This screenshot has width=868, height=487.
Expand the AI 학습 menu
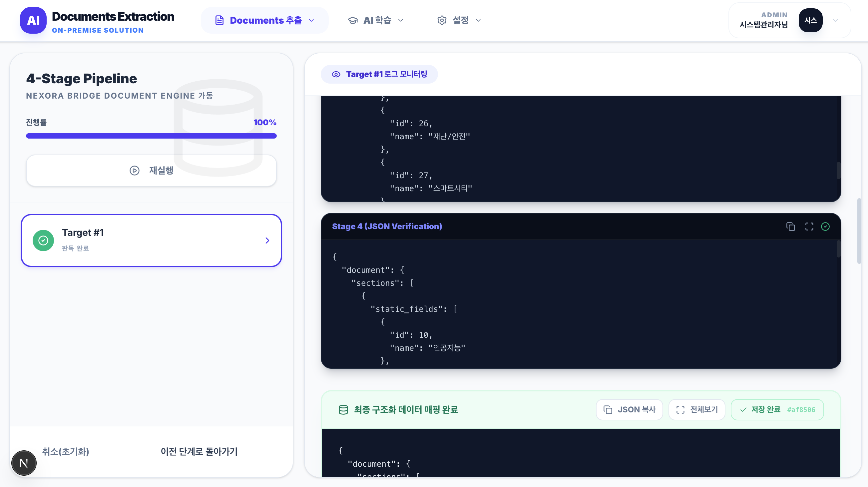pyautogui.click(x=375, y=20)
